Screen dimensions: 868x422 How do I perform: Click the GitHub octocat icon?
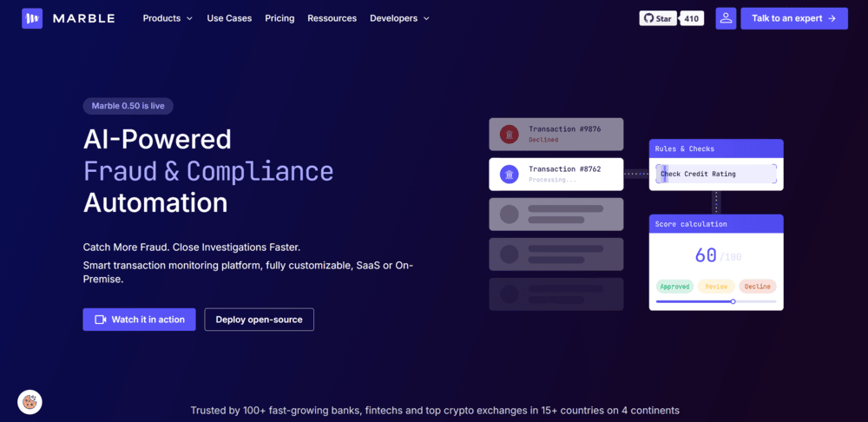click(648, 18)
